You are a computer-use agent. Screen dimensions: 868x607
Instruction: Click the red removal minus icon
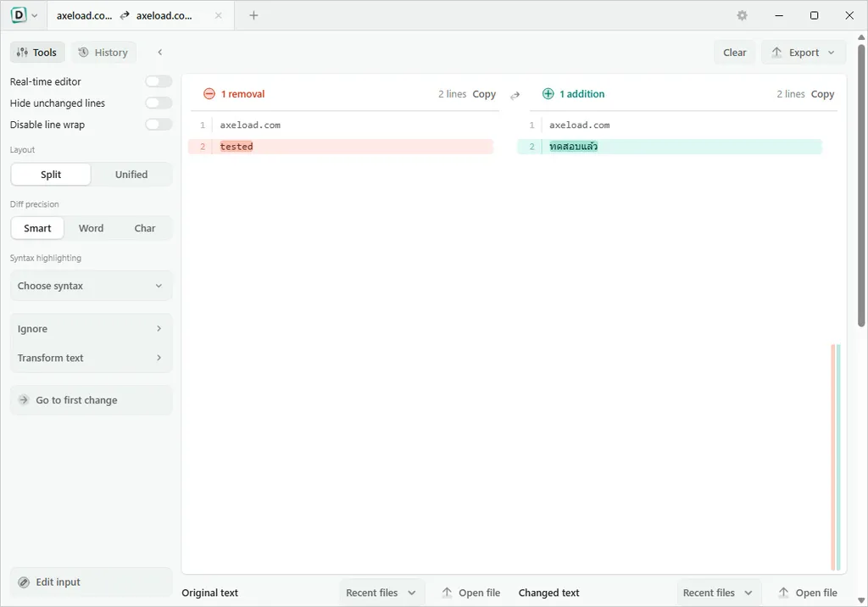[209, 94]
